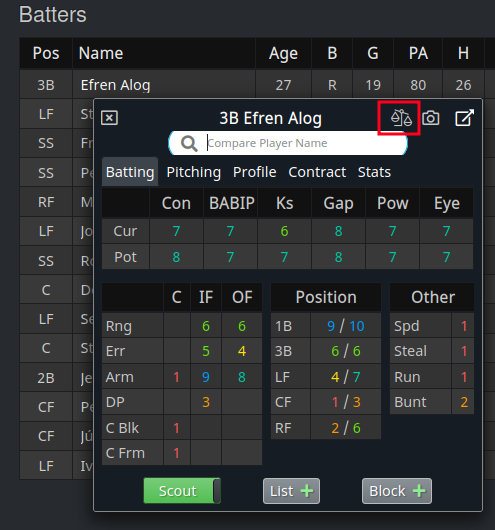The width and height of the screenshot is (495, 530).
Task: Click the magnifier search icon
Action: pos(189,143)
